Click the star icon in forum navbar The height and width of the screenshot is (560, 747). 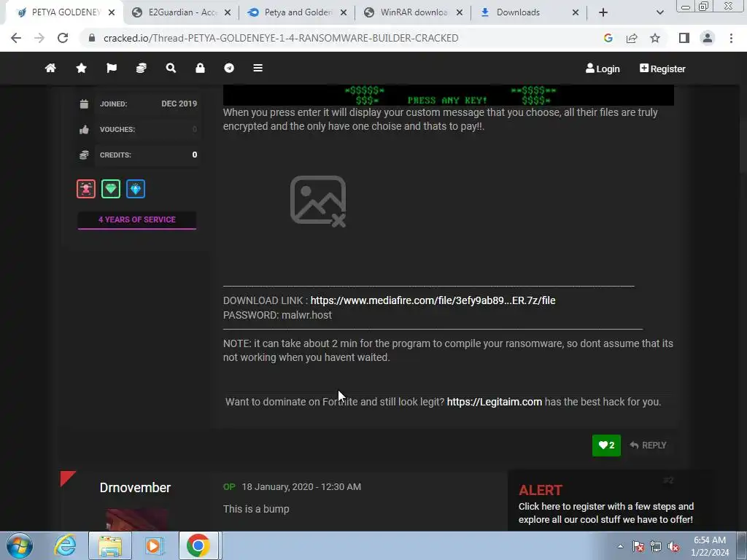click(x=82, y=68)
